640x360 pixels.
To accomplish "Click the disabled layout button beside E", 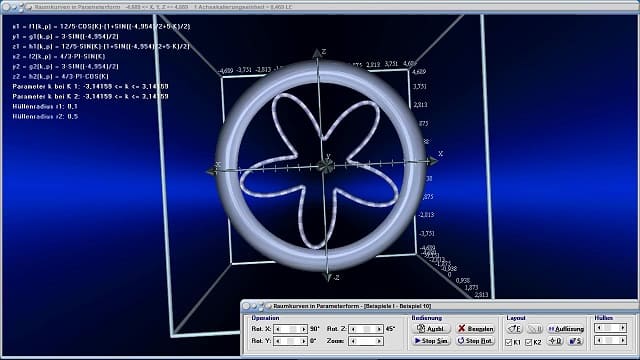I will (x=535, y=329).
